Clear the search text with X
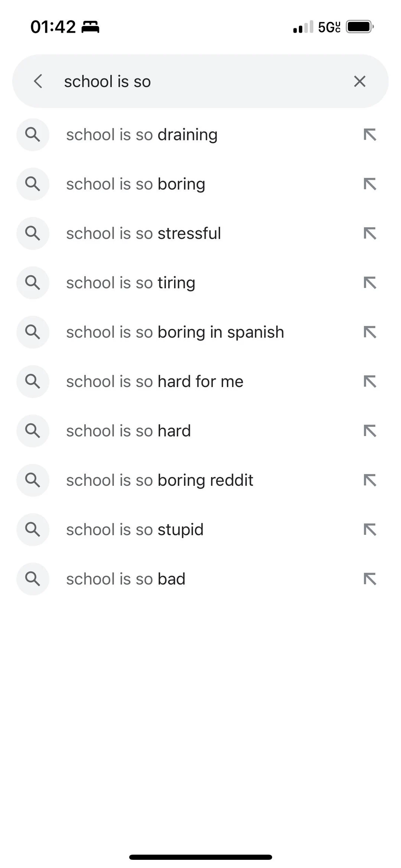The width and height of the screenshot is (401, 868). [x=359, y=81]
